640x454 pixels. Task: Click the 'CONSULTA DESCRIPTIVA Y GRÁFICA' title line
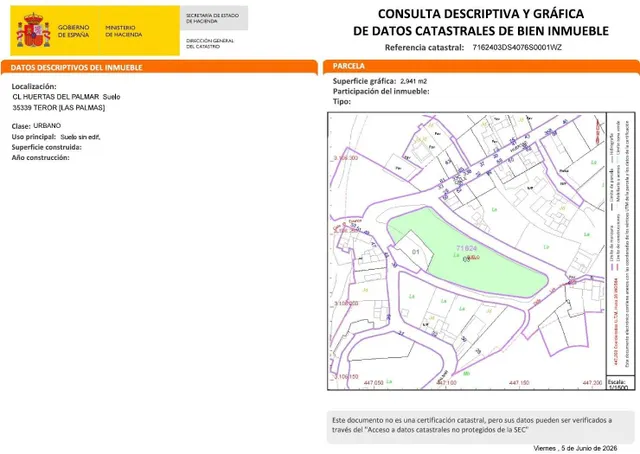481,14
